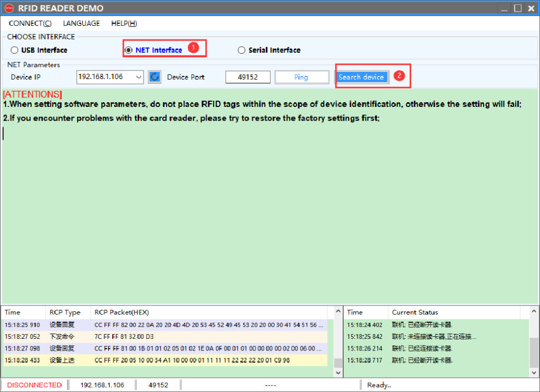Viewport: 540px width, 392px height.
Task: Maximize the RFID READER DEMO window
Action: pyautogui.click(x=518, y=8)
